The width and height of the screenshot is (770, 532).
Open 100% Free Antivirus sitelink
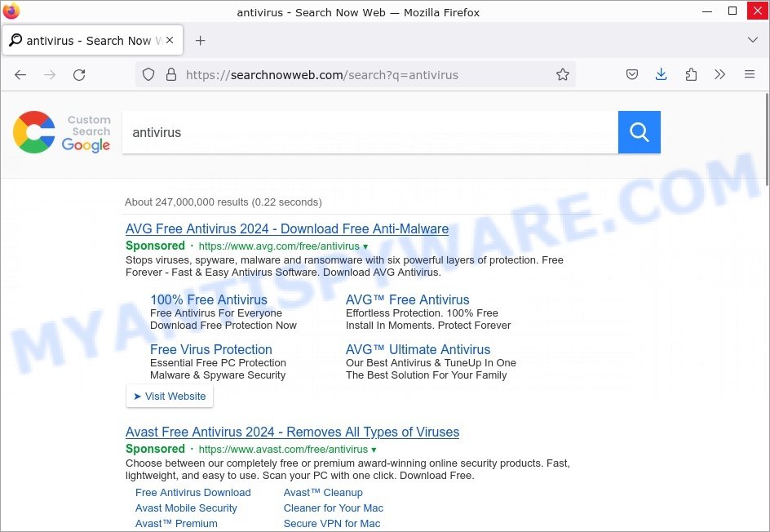(209, 299)
